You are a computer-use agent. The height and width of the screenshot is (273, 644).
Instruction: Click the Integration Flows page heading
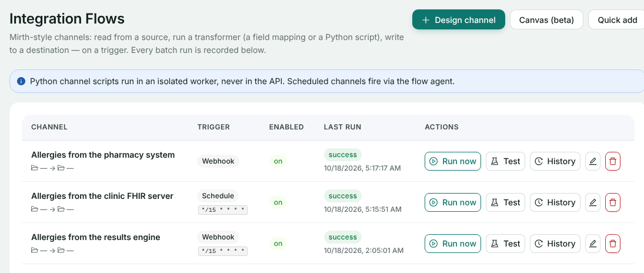67,18
